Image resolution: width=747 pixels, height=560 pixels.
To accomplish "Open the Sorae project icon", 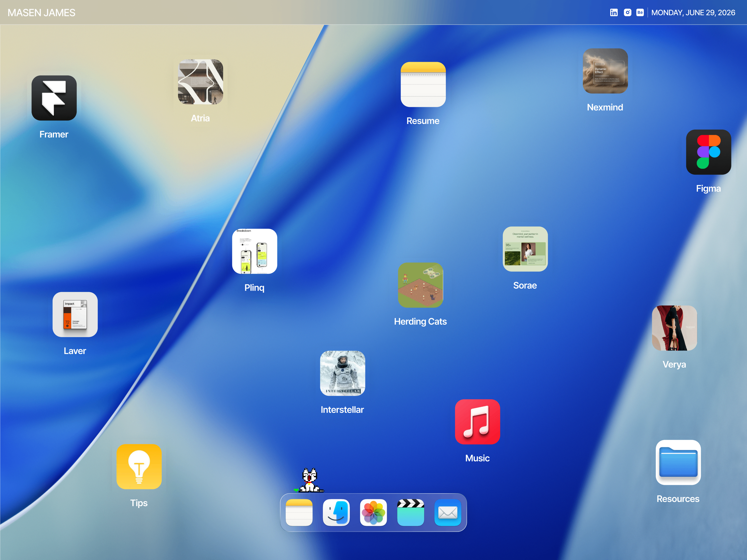I will 525,249.
